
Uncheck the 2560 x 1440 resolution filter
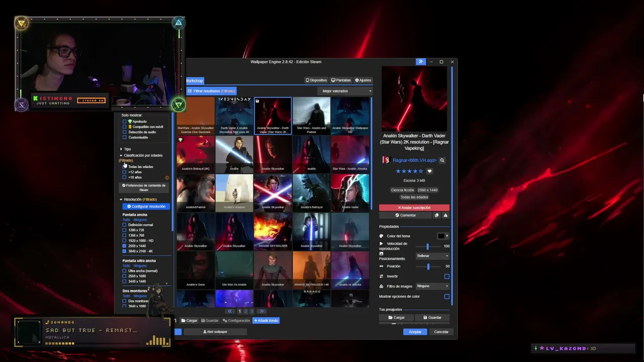pos(124,246)
